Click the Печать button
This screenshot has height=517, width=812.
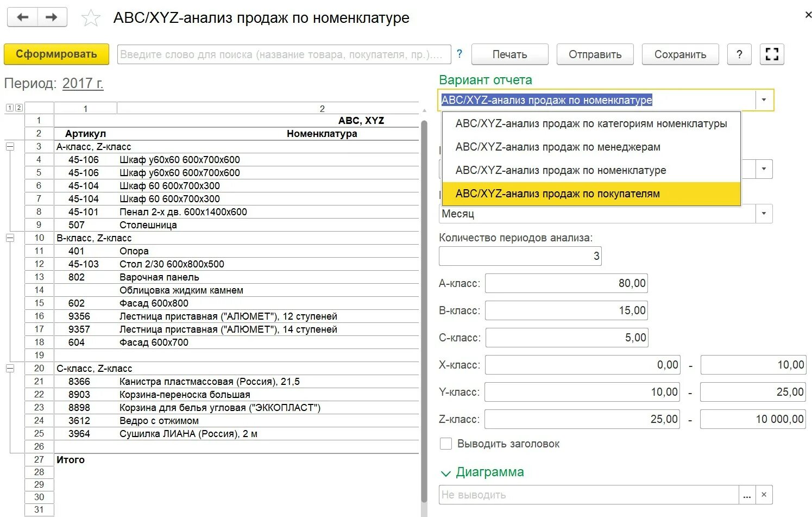[x=509, y=54]
